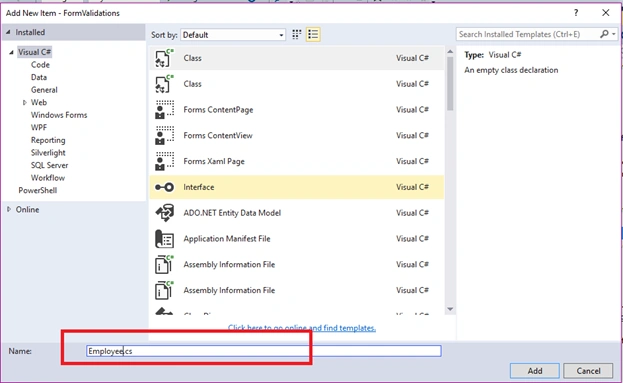
Task: Switch to small icons list view
Action: click(313, 35)
